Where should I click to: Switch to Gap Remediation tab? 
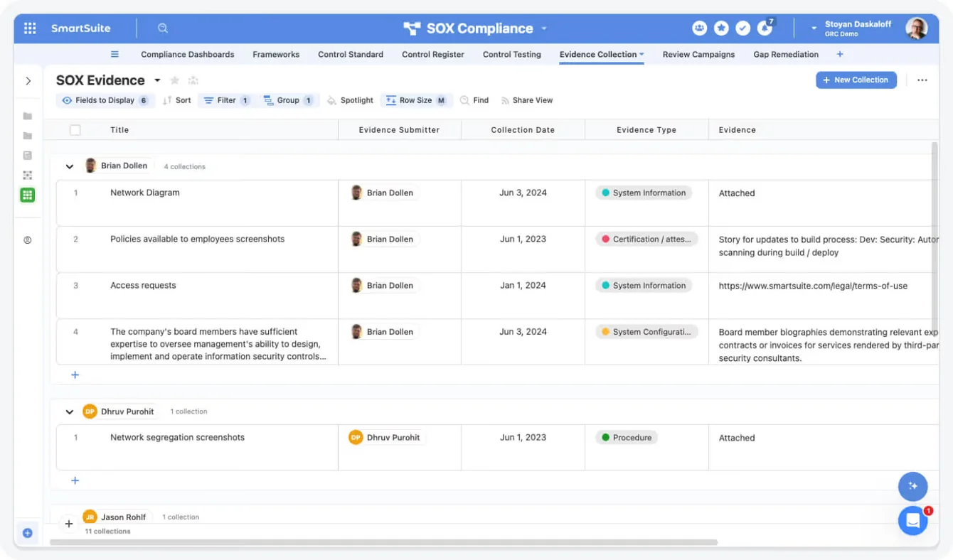click(786, 54)
